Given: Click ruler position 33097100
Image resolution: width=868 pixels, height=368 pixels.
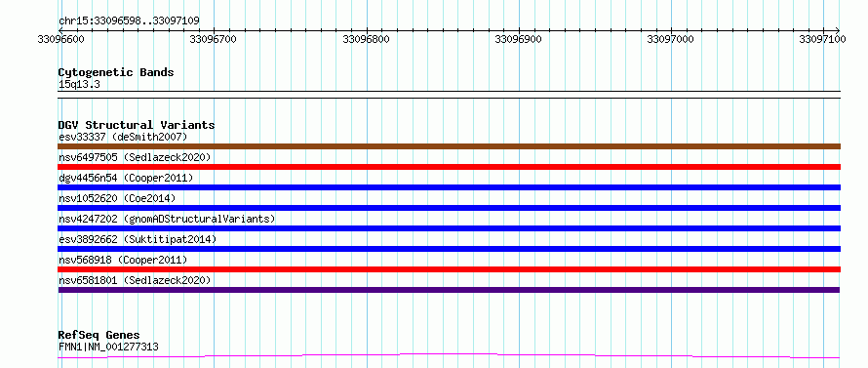Looking at the screenshot, I should pyautogui.click(x=822, y=39).
